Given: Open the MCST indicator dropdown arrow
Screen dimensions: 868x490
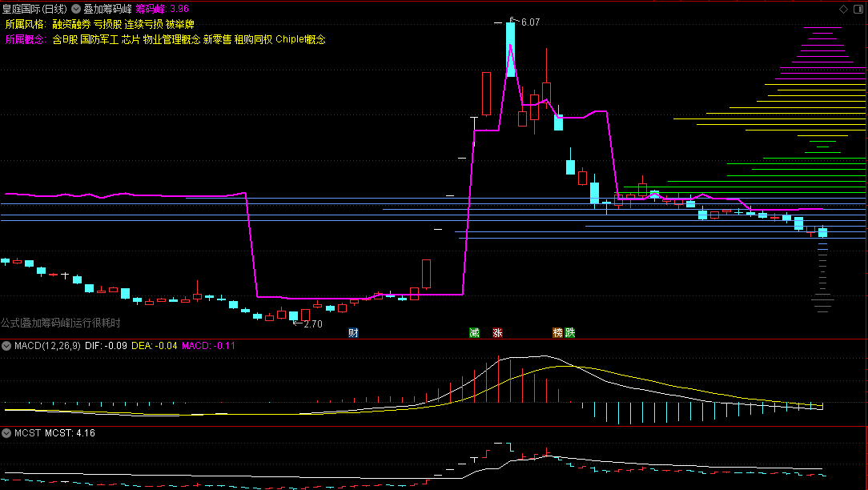Looking at the screenshot, I should (x=6, y=433).
